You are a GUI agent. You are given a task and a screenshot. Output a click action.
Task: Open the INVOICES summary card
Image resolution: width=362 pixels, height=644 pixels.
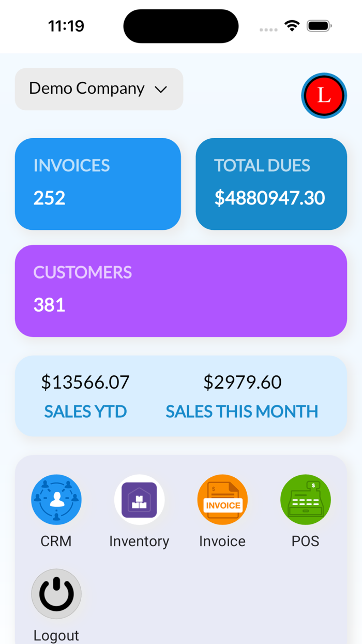coord(98,184)
